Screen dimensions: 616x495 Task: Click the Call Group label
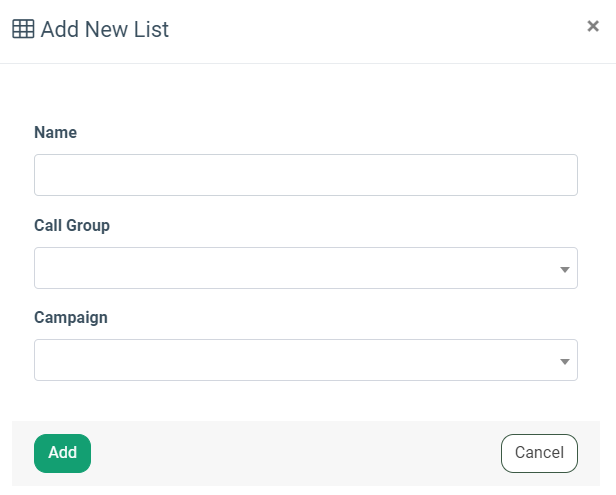[72, 225]
